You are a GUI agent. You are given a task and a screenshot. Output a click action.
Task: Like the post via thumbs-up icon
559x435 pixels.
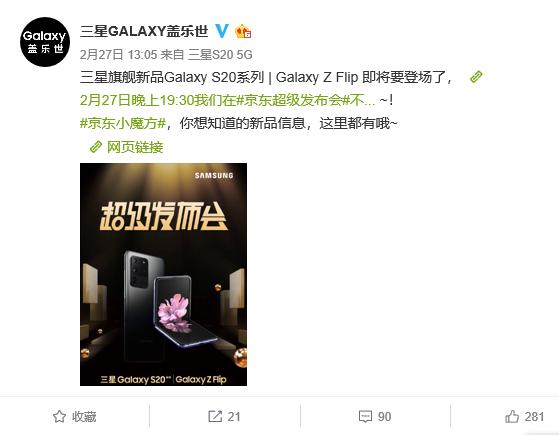pos(512,416)
